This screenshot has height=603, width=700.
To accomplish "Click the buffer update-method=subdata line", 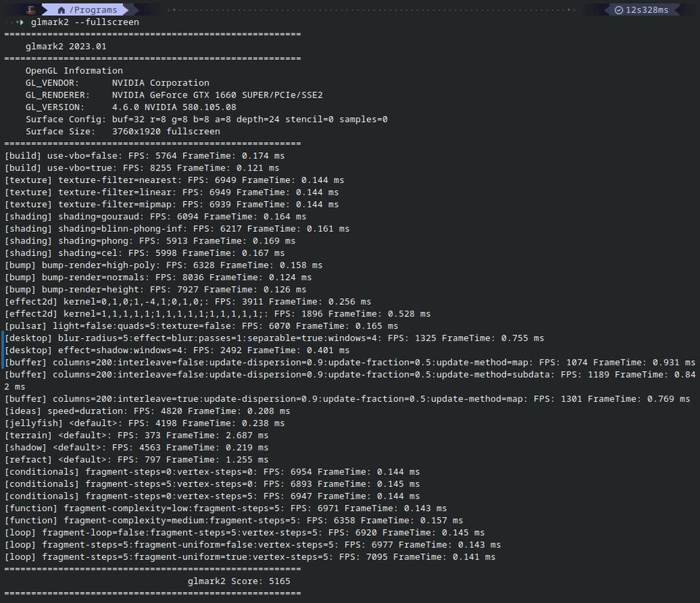I will (x=350, y=381).
